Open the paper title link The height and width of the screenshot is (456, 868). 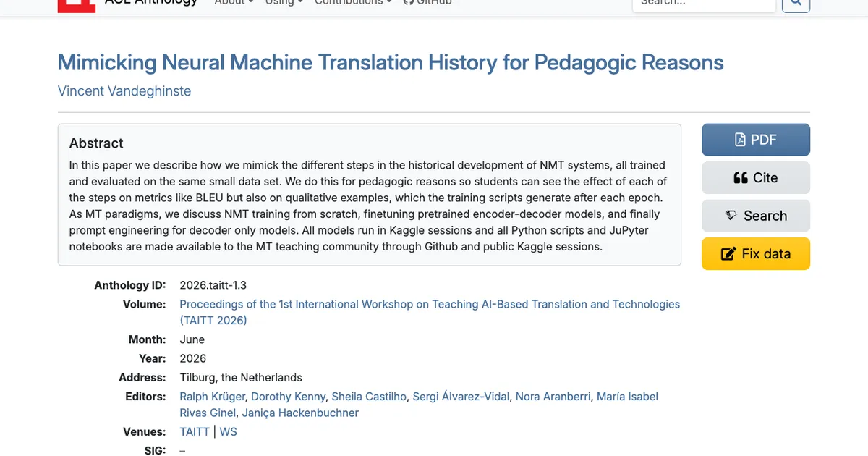pos(391,62)
